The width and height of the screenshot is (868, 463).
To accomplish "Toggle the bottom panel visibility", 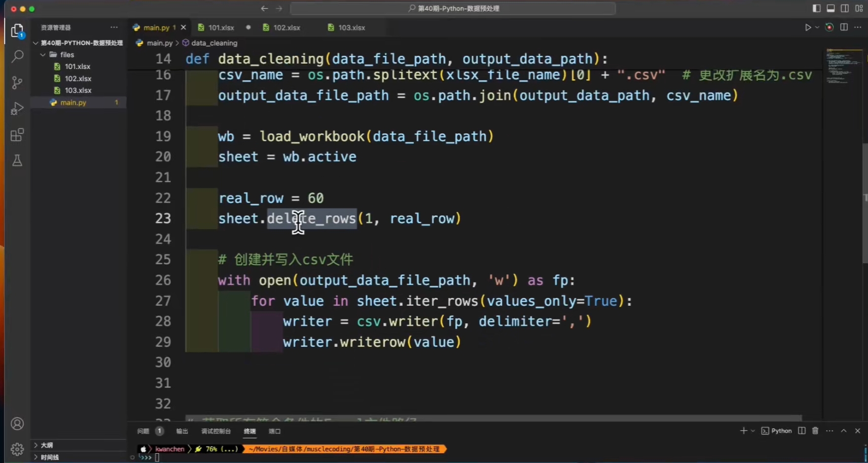I will click(831, 8).
